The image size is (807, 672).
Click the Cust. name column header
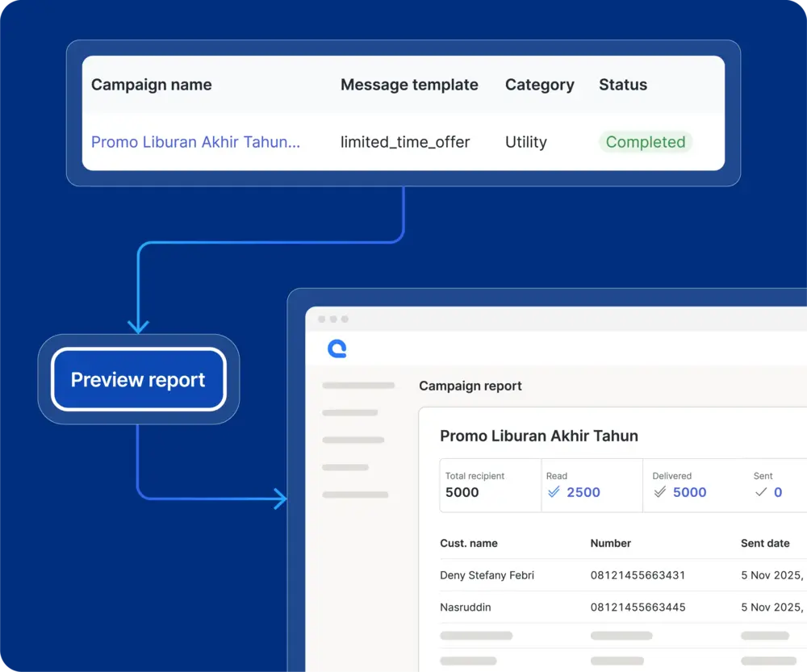click(468, 543)
